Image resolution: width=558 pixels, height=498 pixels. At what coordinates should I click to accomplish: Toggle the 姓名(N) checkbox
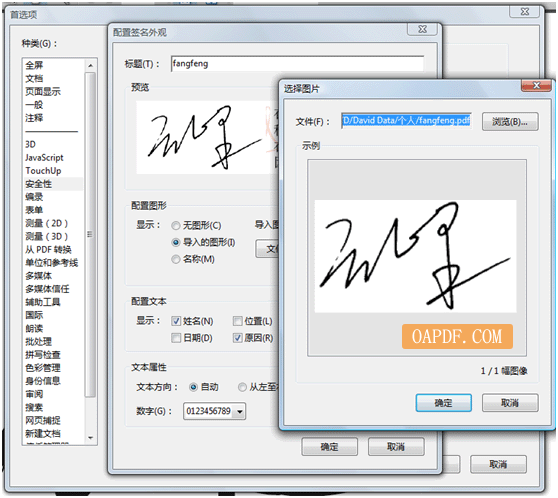click(x=176, y=321)
